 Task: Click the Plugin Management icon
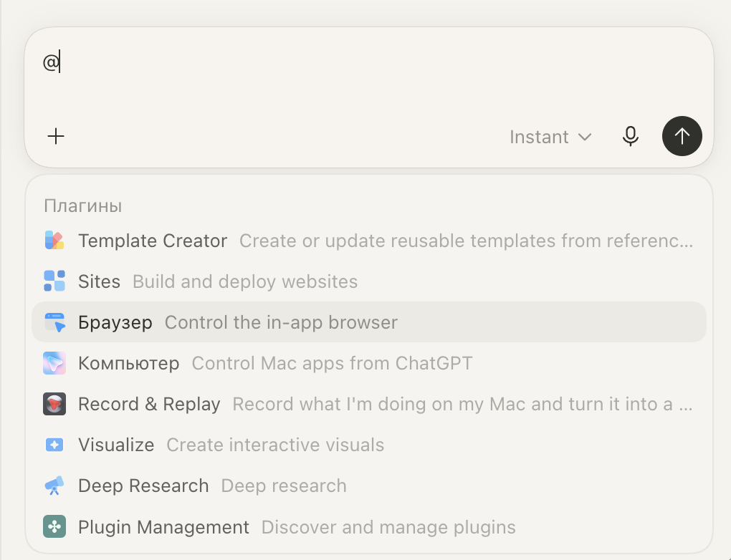[x=54, y=526]
